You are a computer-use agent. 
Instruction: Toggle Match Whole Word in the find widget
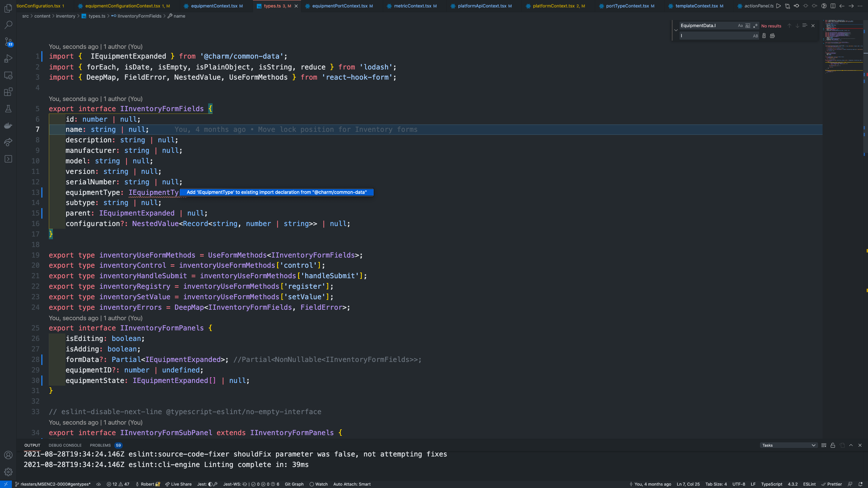coord(748,25)
